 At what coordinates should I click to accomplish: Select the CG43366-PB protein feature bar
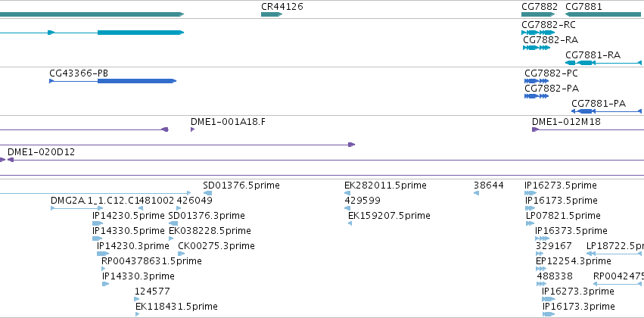[113, 81]
